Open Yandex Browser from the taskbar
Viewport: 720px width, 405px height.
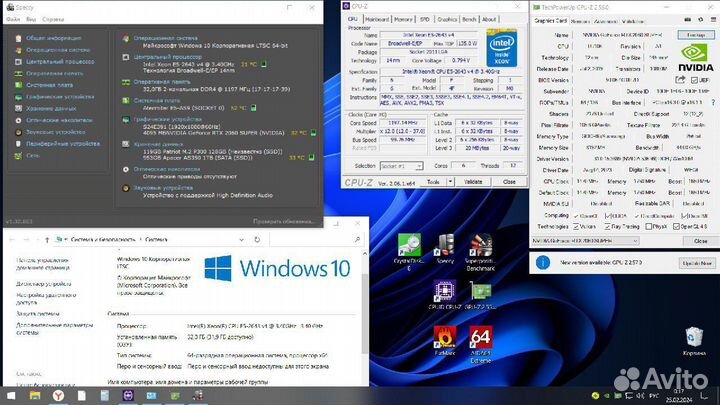pos(58,395)
